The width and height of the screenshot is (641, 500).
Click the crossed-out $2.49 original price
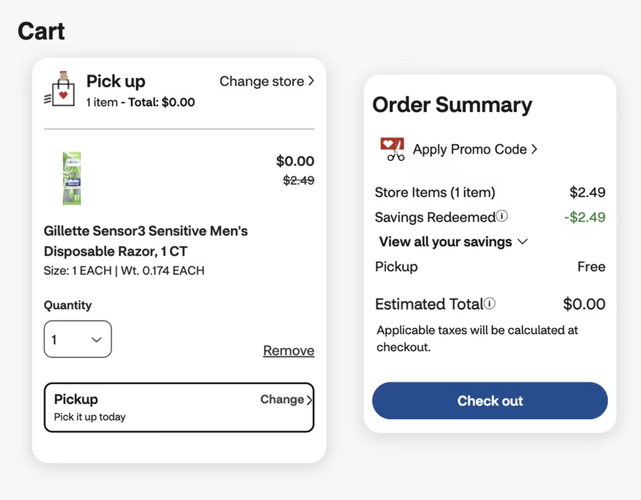tap(298, 181)
